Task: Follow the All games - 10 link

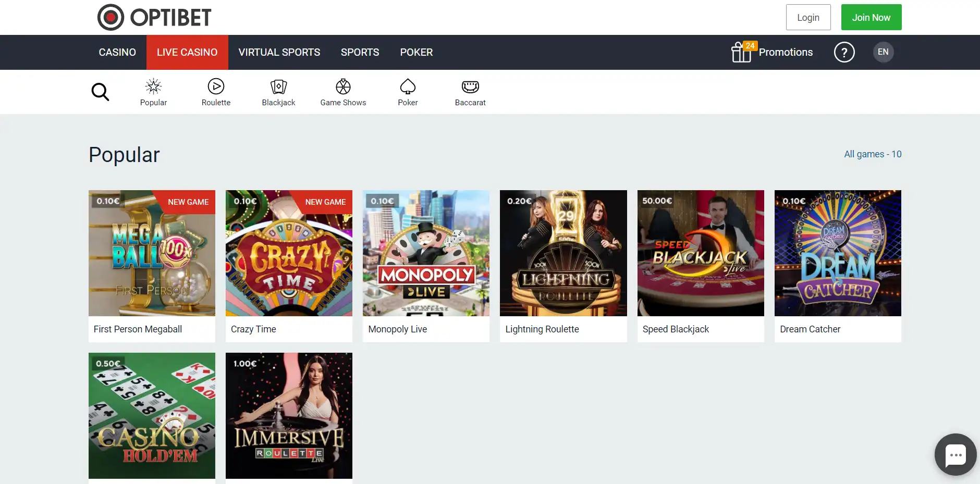Action: (x=873, y=154)
